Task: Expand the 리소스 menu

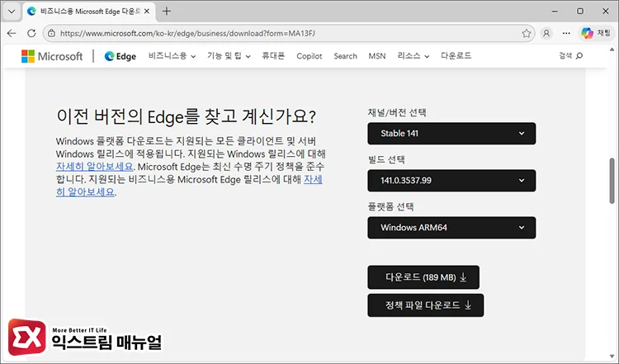Action: (x=413, y=56)
